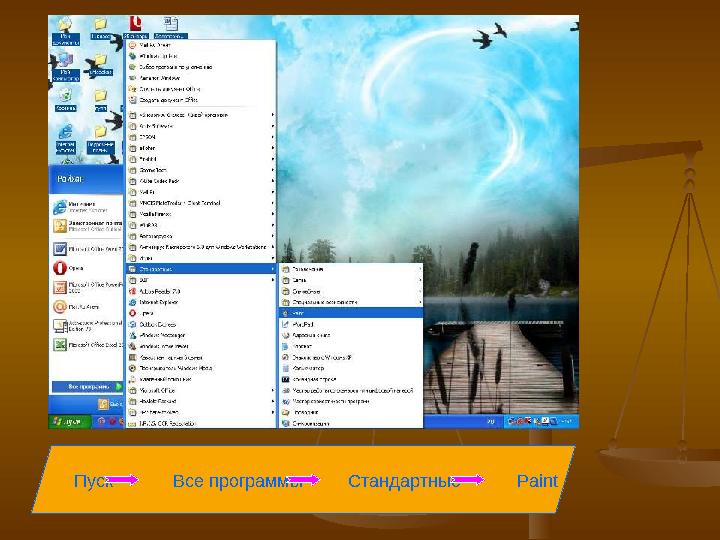Click the Opera icon in the programs list
Image resolution: width=720 pixels, height=540 pixels.
pyautogui.click(x=132, y=313)
